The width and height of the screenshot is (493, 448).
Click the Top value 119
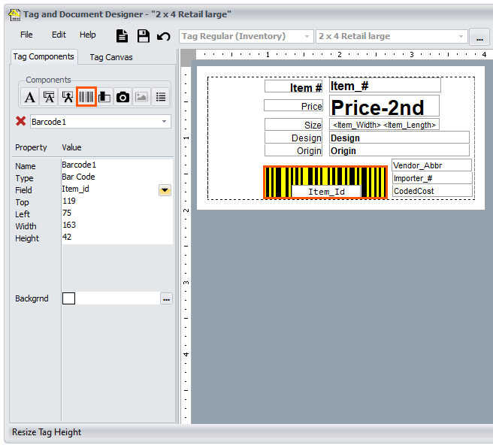[117, 201]
